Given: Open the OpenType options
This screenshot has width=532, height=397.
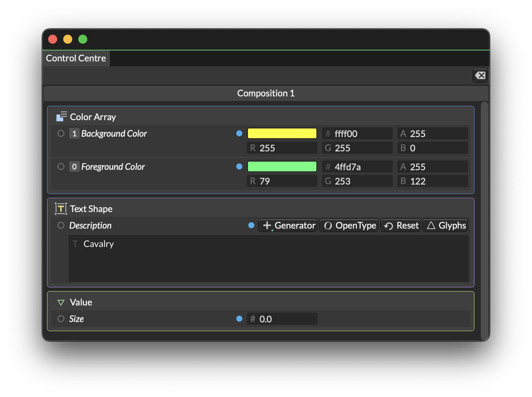Looking at the screenshot, I should (x=349, y=225).
